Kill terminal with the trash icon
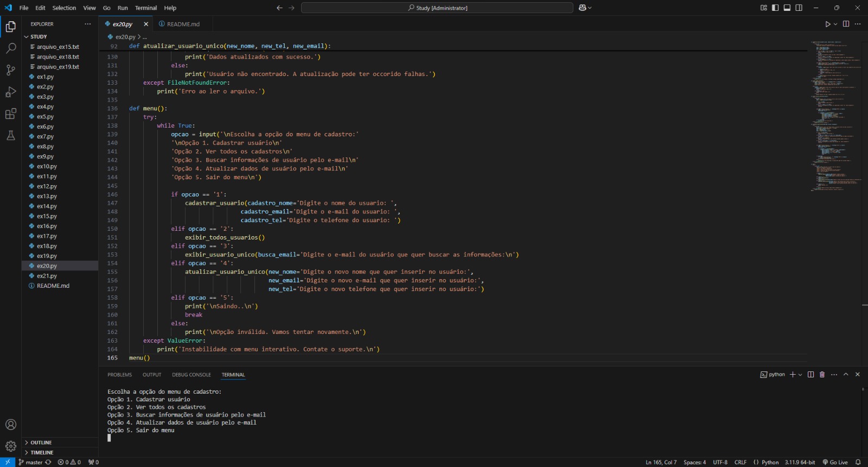The width and height of the screenshot is (868, 467). (822, 375)
